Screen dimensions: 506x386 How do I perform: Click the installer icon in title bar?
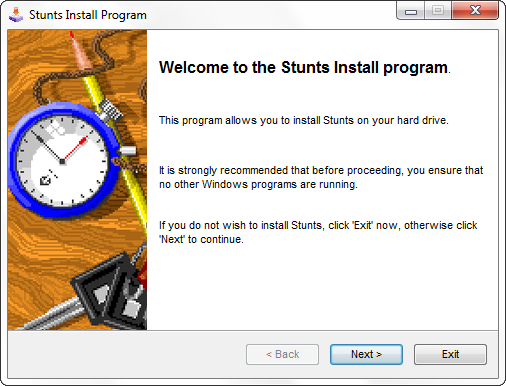coord(16,15)
